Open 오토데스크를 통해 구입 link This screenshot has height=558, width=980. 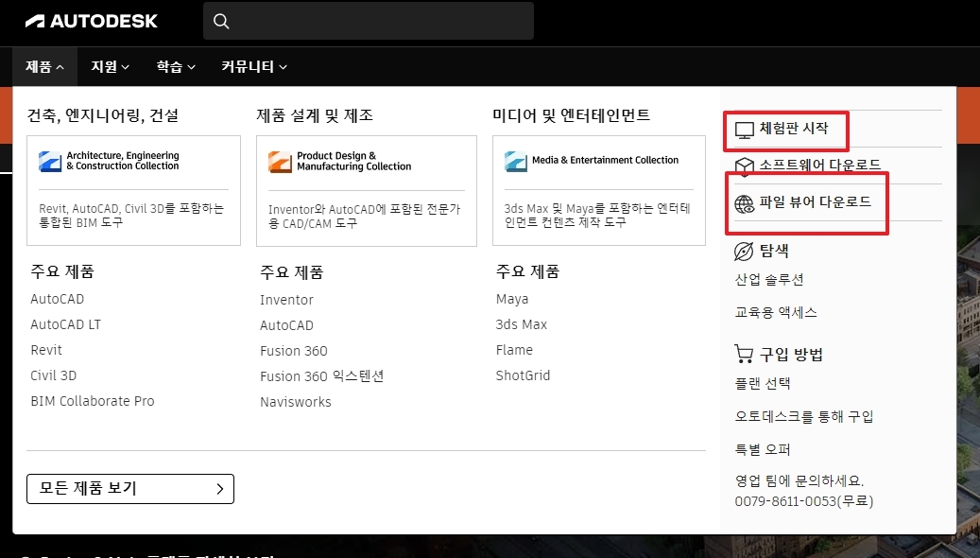[x=804, y=417]
